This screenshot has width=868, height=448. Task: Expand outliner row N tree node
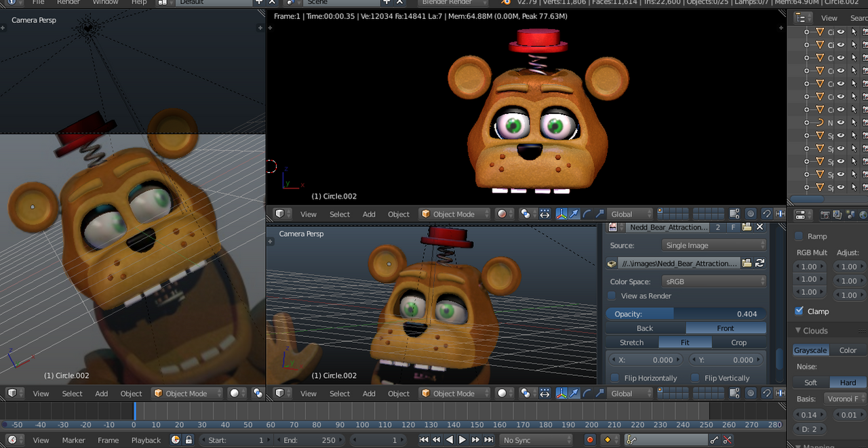pyautogui.click(x=806, y=123)
